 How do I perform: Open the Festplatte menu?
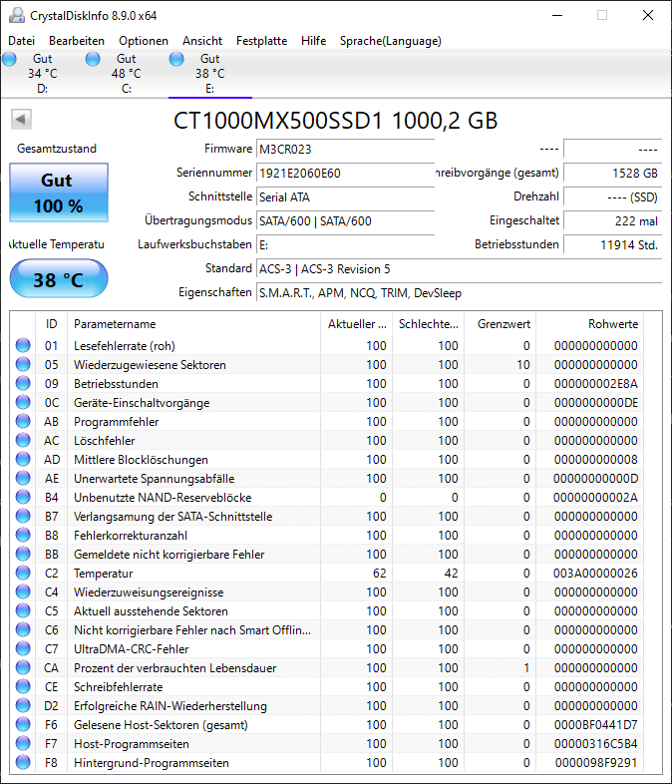tap(262, 41)
